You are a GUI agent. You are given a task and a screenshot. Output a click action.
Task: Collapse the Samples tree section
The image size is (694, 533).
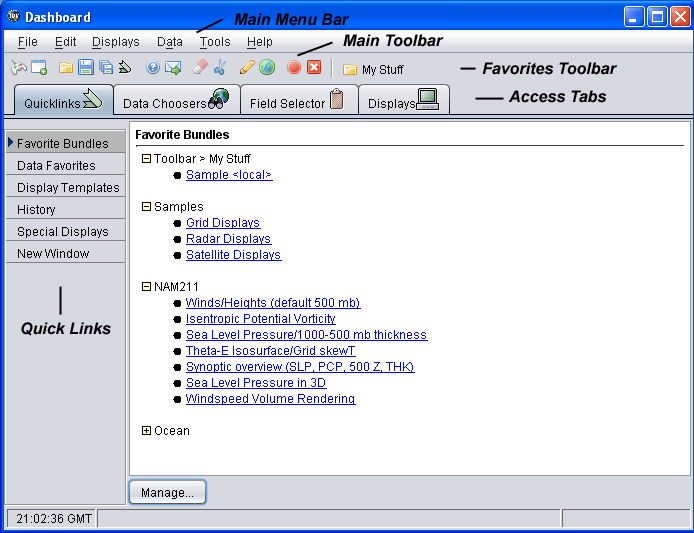(147, 207)
